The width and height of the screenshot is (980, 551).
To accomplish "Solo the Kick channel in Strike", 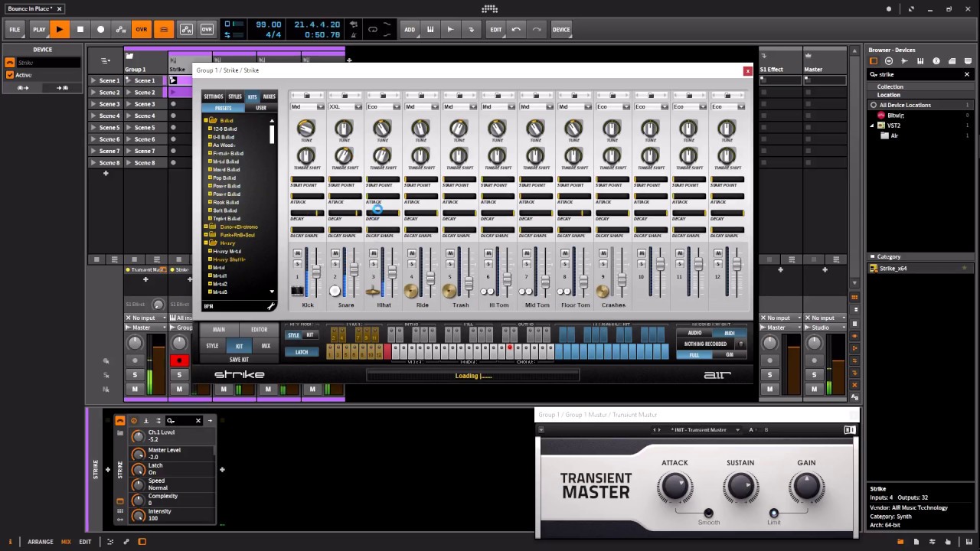I will click(x=297, y=262).
